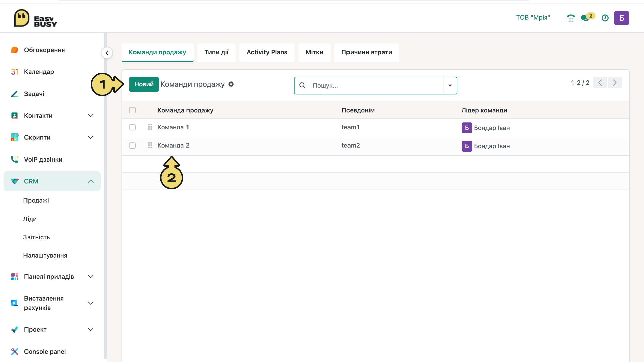This screenshot has height=362, width=644.
Task: Open the Команда 2 record
Action: point(173,146)
